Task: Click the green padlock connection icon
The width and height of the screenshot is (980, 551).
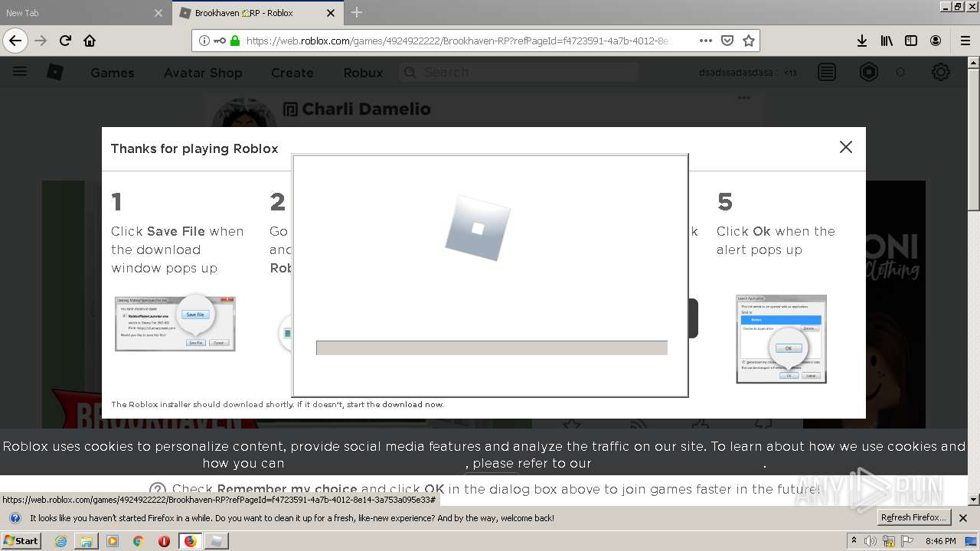Action: coord(234,41)
